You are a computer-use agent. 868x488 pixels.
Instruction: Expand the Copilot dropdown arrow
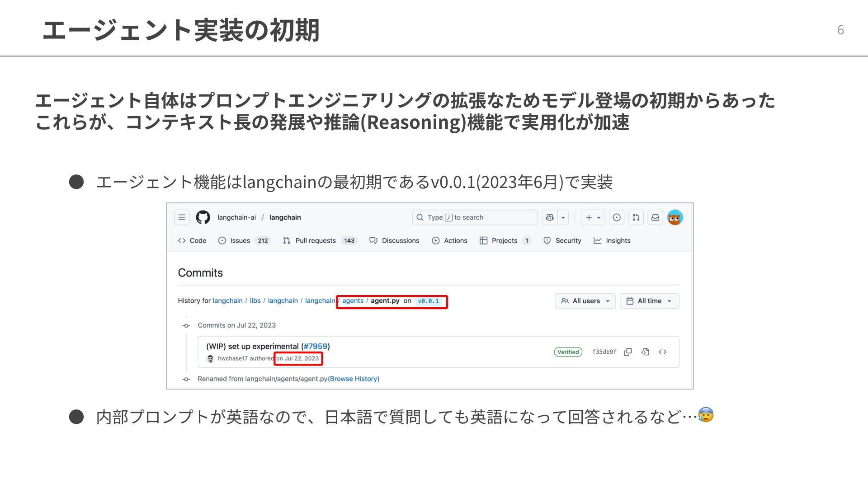563,217
